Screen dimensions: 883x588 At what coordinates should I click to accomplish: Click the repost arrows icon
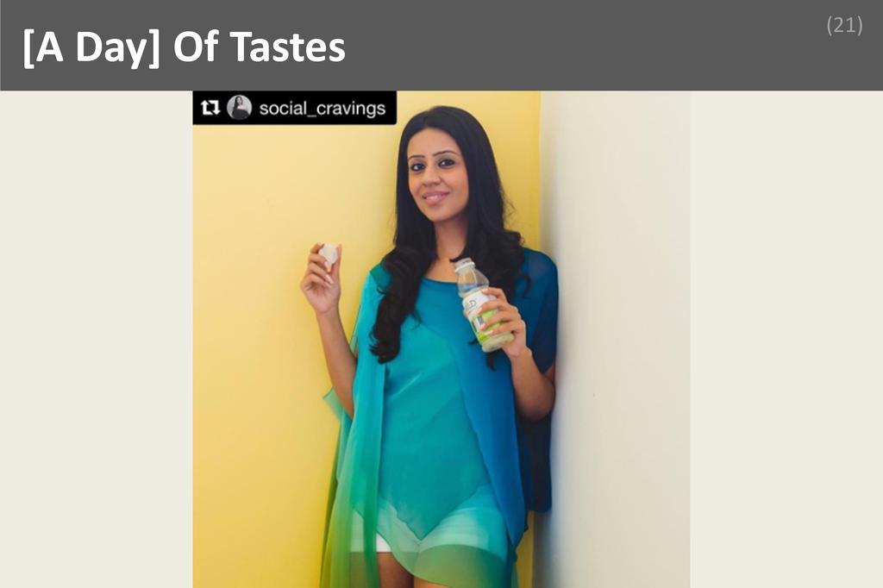210,107
